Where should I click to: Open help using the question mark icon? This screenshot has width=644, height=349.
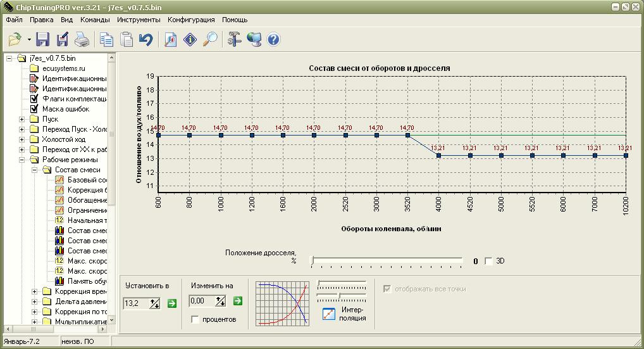(x=273, y=39)
